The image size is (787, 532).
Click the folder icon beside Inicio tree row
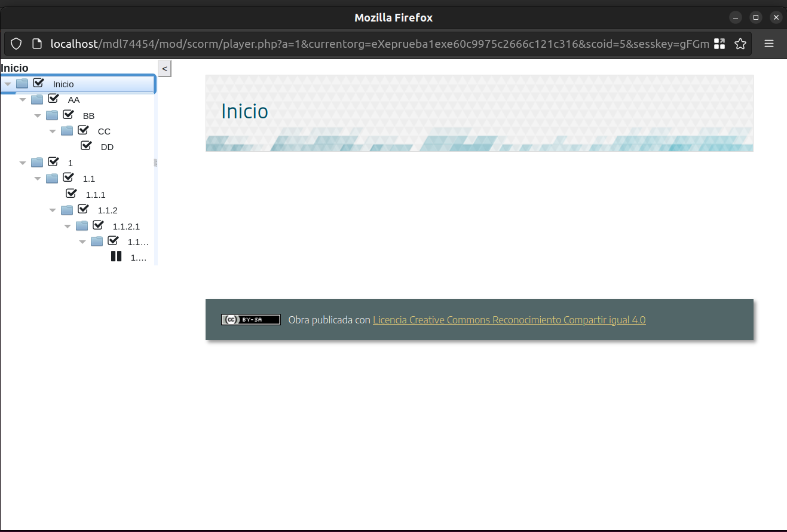tap(22, 84)
